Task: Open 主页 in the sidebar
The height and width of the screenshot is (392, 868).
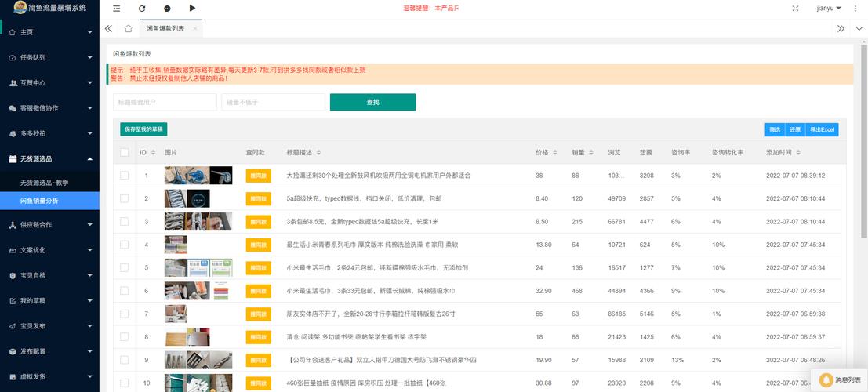Action: tap(50, 32)
